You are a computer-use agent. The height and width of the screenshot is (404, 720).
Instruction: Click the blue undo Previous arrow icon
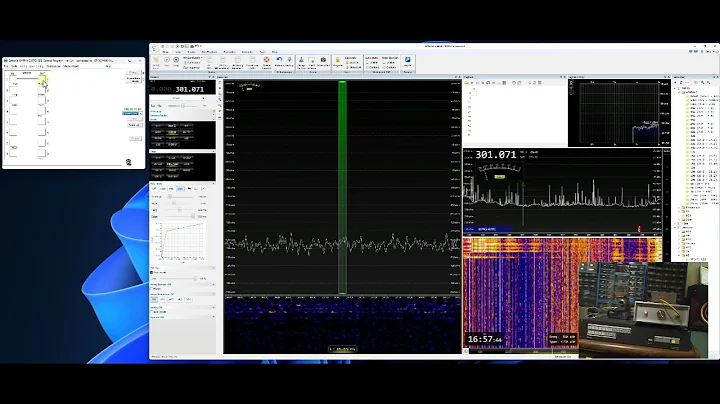pyautogui.click(x=279, y=60)
